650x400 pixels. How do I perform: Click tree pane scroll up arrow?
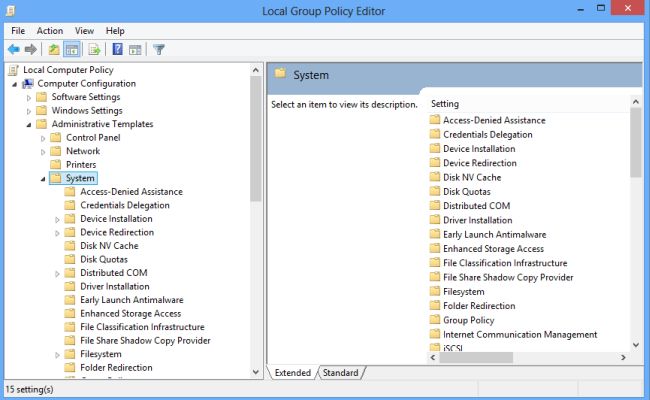[x=256, y=70]
